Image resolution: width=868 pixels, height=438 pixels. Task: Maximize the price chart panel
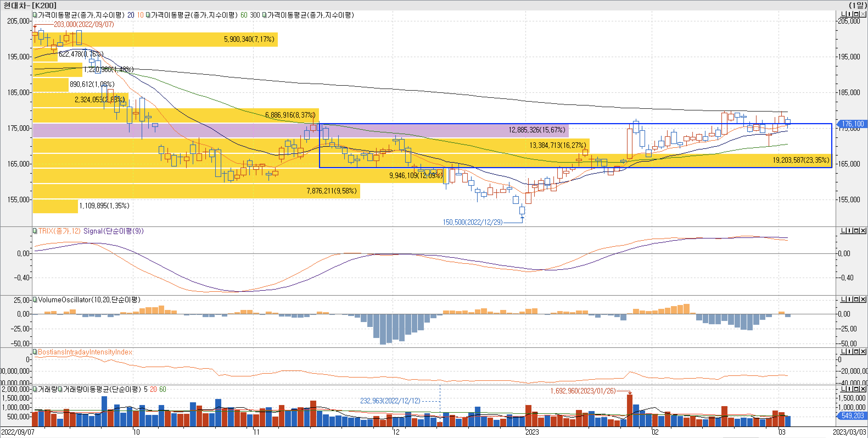856,14
